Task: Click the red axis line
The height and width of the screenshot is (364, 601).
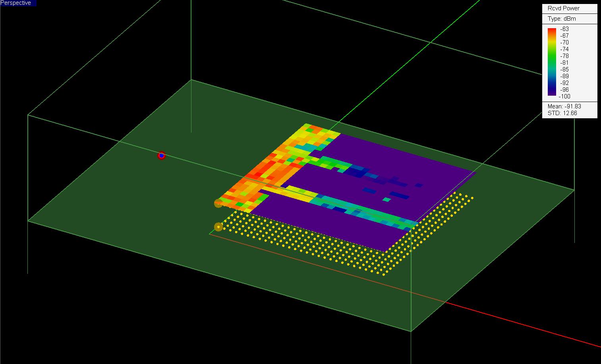Action: 516,323
